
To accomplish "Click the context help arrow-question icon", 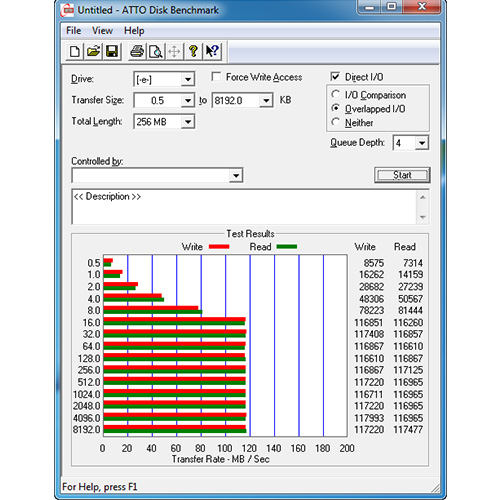I will point(212,52).
